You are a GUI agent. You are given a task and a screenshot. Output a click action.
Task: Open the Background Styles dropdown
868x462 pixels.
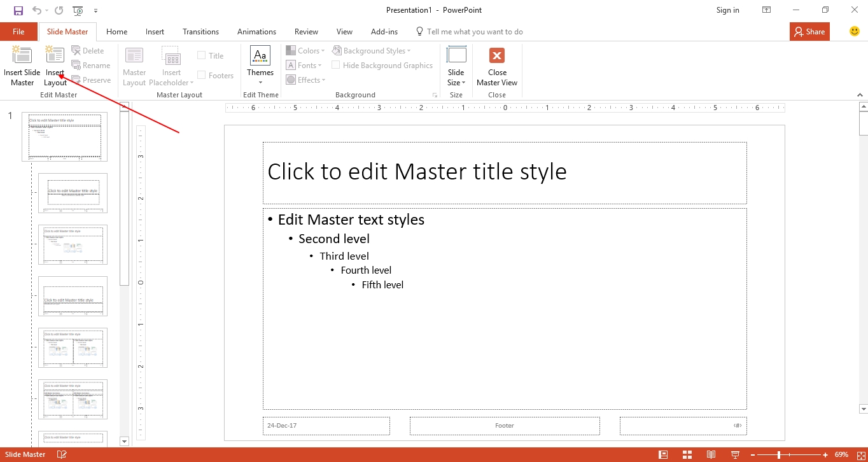(x=372, y=51)
